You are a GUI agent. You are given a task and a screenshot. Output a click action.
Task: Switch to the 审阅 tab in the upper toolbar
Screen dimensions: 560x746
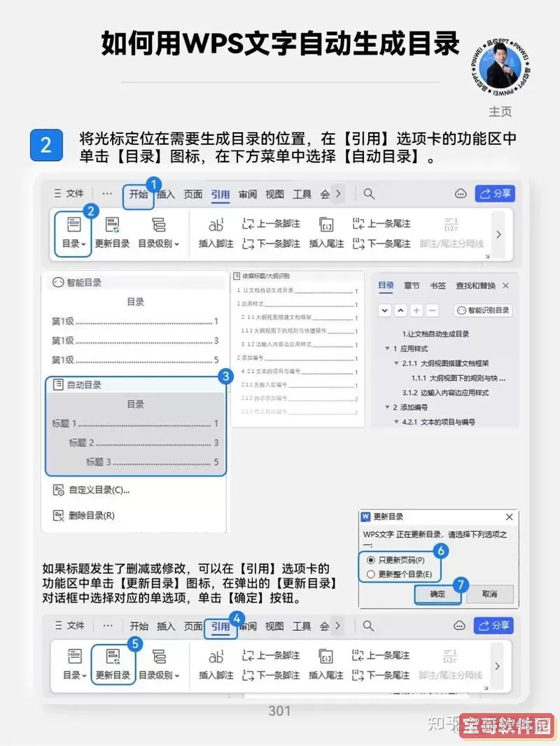click(247, 194)
